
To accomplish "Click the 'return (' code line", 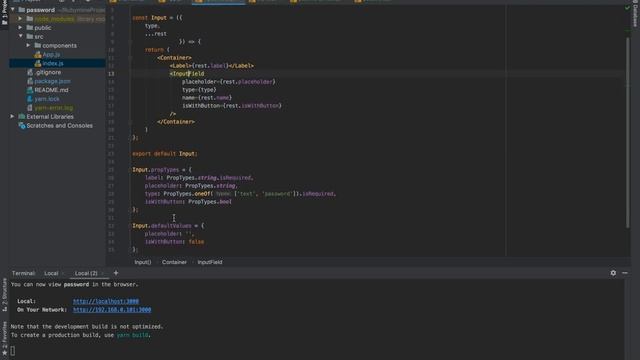I will pos(157,50).
